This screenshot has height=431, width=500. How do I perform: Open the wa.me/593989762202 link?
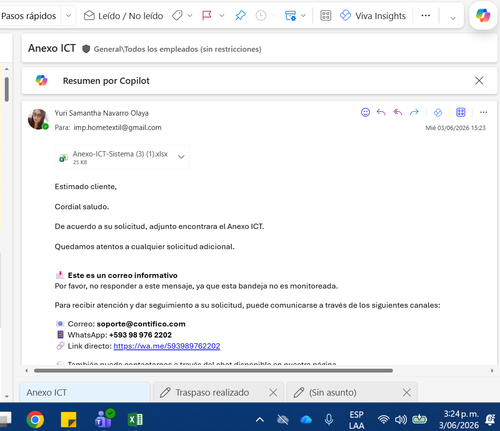click(x=167, y=346)
